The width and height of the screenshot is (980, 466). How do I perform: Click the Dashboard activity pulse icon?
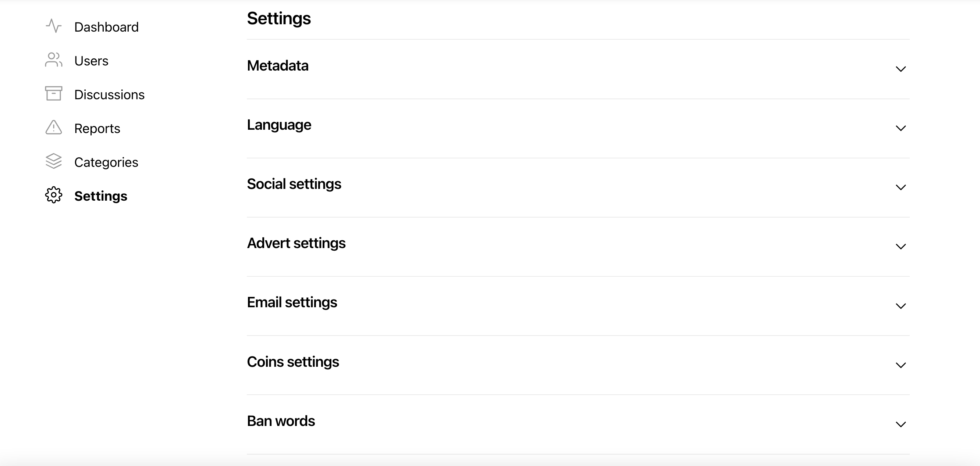click(54, 26)
